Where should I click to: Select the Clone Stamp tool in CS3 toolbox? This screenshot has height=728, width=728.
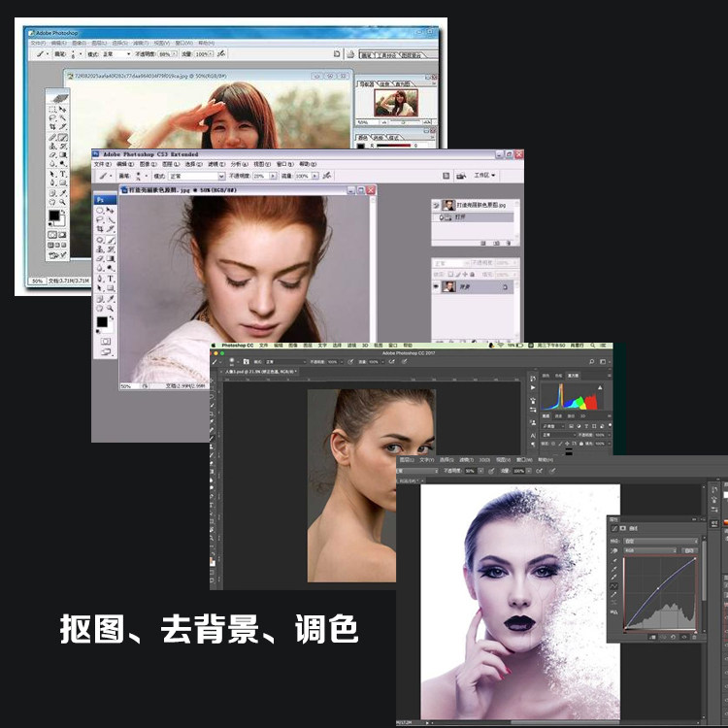pos(100,249)
